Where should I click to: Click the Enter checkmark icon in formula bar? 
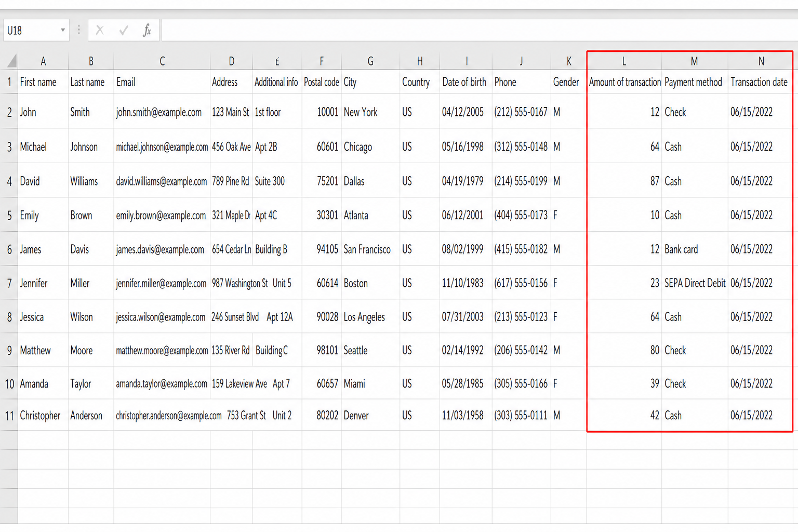coord(124,30)
